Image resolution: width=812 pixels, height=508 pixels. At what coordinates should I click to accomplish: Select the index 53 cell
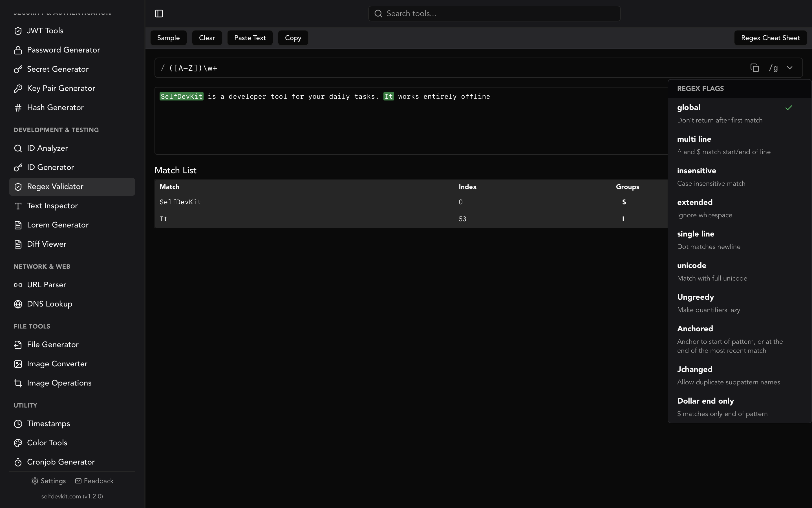(462, 219)
